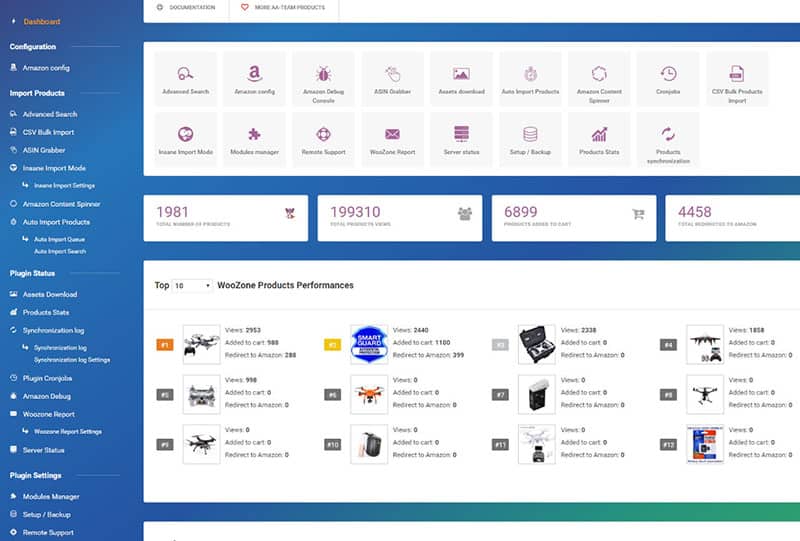800x541 pixels.
Task: Open Synchronization log main sidebar item
Action: (x=54, y=331)
